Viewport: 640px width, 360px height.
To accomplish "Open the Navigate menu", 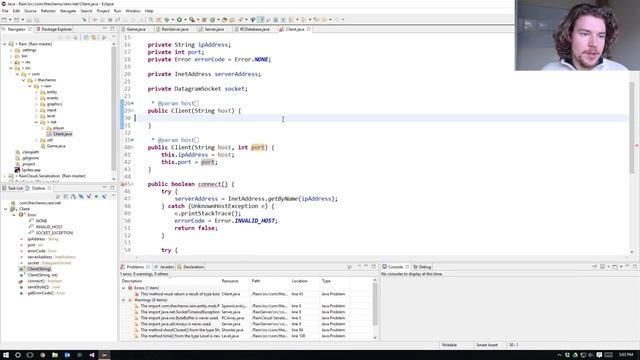I will tap(68, 11).
